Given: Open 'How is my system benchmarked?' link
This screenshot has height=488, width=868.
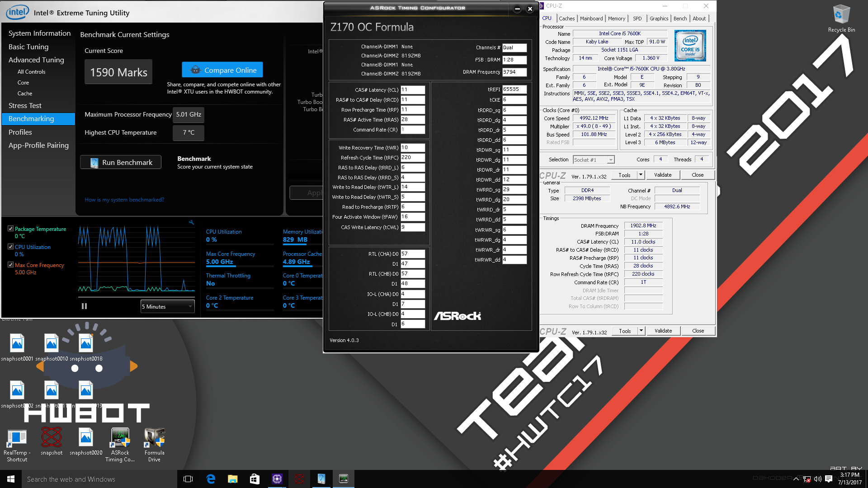Looking at the screenshot, I should click(x=124, y=200).
